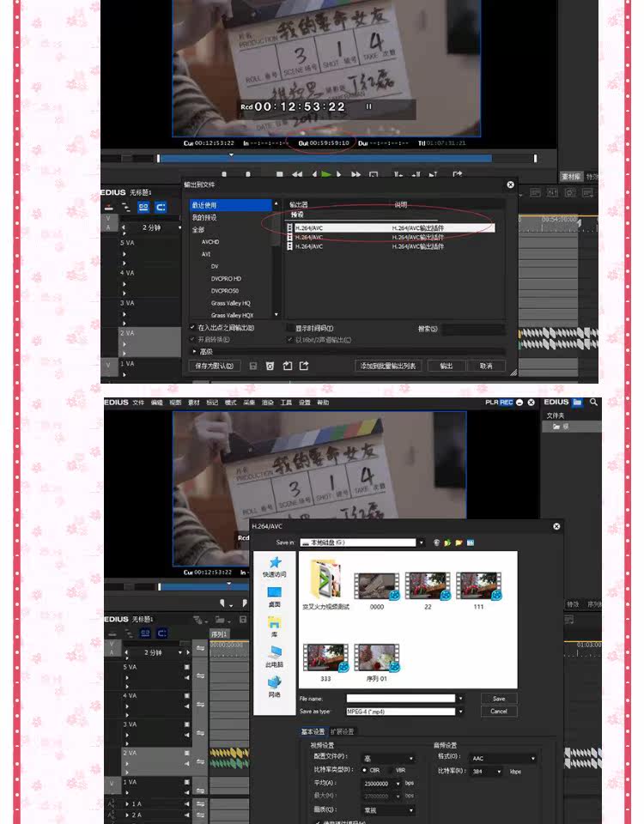Viewport: 644px width, 824px height.
Task: Open the File (文件) menu in EDIUS
Action: click(x=138, y=403)
